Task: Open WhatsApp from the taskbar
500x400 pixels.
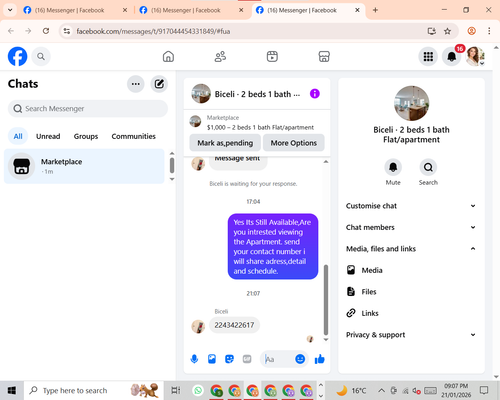Action: click(x=198, y=390)
